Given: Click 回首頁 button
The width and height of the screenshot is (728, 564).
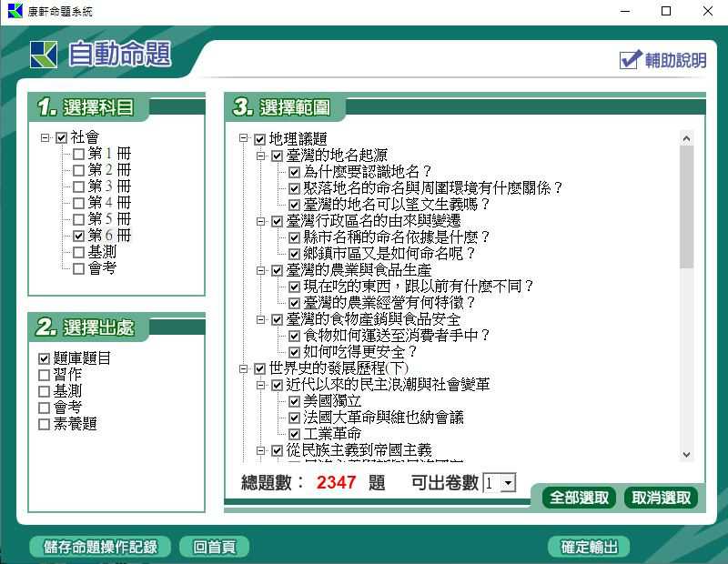Looking at the screenshot, I should coord(214,547).
